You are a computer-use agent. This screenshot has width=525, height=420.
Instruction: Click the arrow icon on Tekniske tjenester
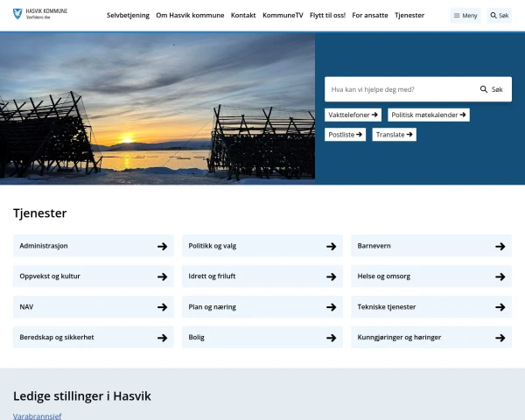pos(500,307)
